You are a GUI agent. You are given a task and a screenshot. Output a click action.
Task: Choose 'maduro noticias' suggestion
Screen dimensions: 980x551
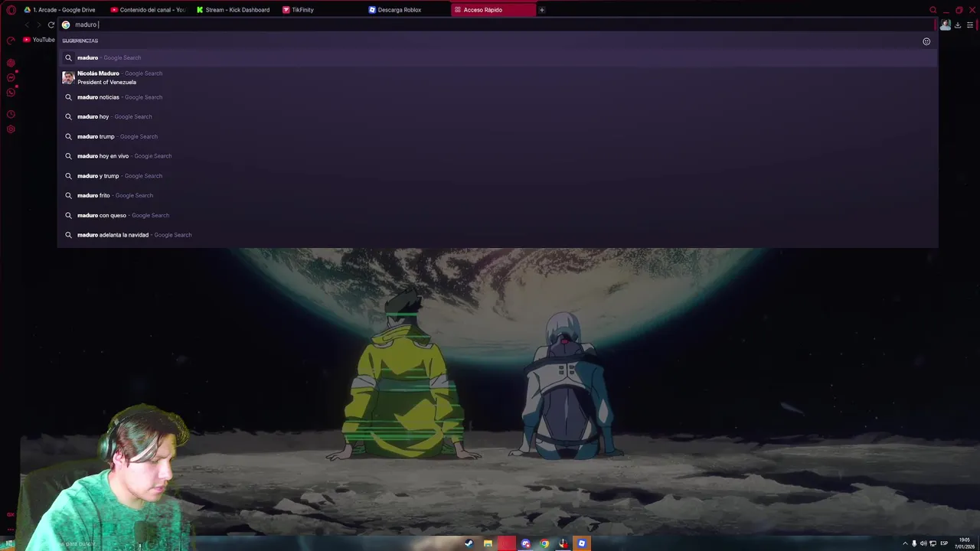pyautogui.click(x=498, y=97)
